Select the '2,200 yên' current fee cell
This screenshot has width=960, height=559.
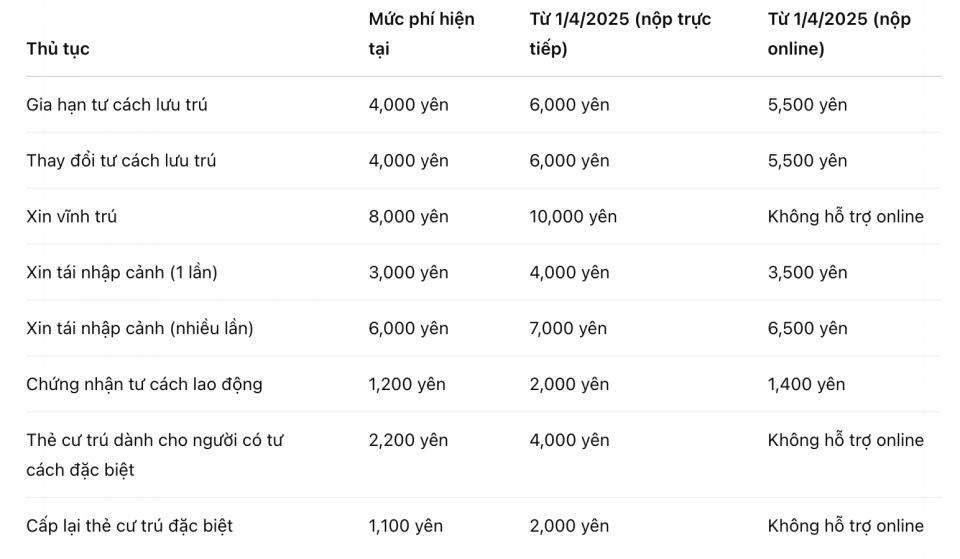tap(408, 440)
